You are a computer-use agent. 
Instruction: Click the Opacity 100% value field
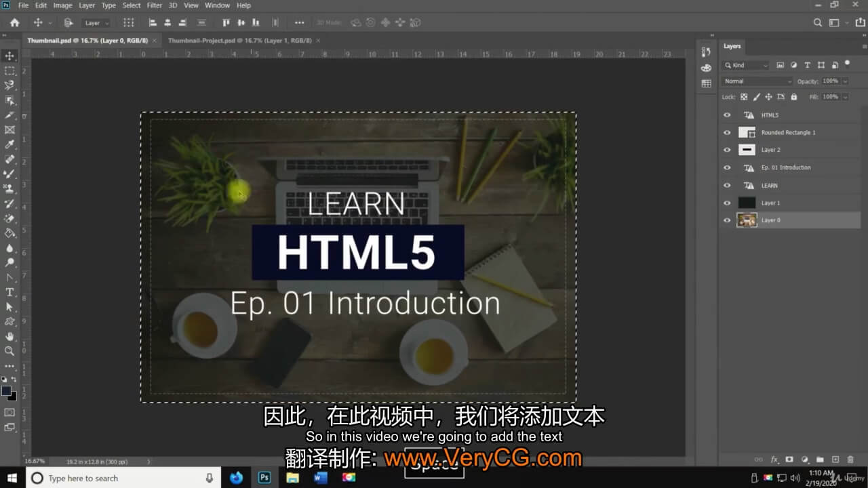tap(830, 81)
